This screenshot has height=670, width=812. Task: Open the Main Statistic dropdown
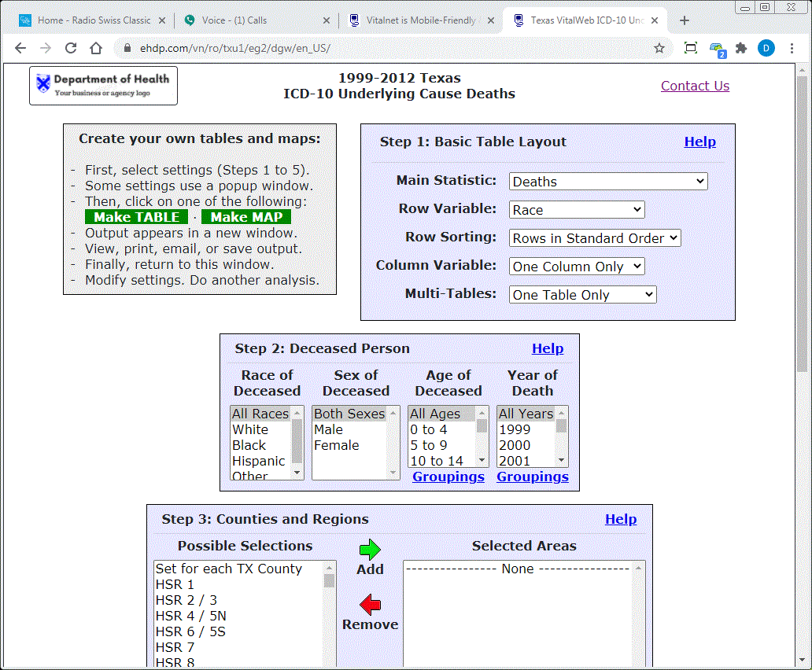pyautogui.click(x=607, y=181)
